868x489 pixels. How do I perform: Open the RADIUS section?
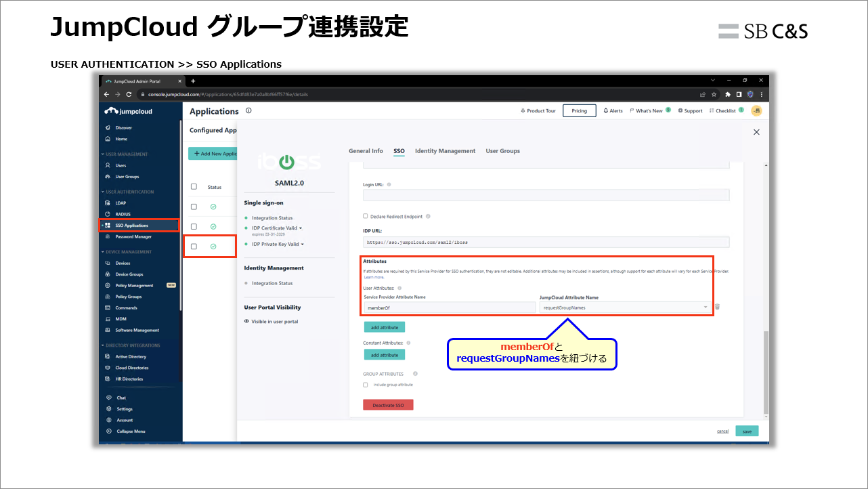click(x=123, y=214)
